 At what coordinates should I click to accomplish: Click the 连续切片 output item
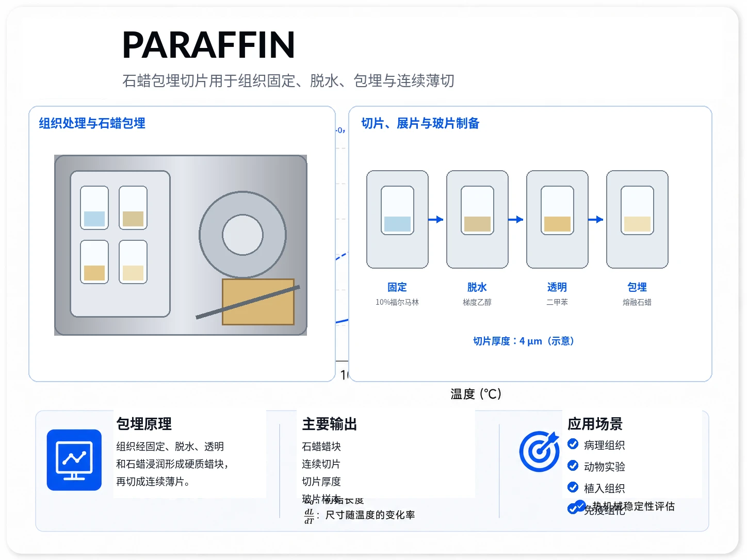[321, 464]
